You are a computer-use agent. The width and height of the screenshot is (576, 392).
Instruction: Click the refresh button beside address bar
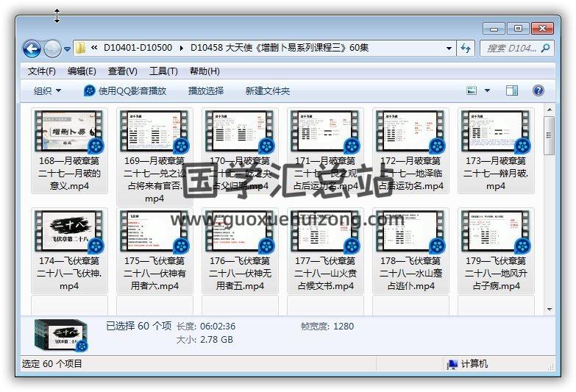click(466, 49)
